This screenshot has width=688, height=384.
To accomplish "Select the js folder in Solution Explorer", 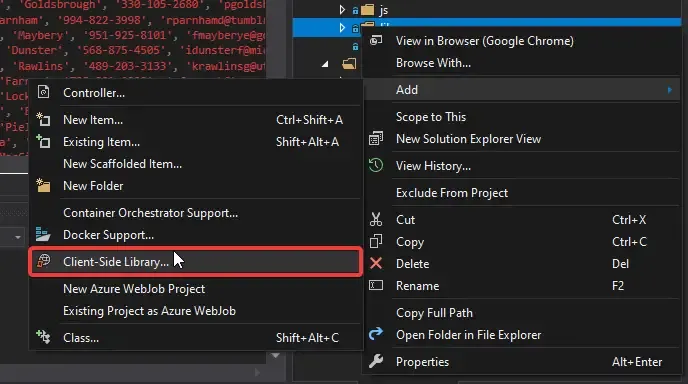I will (x=383, y=10).
